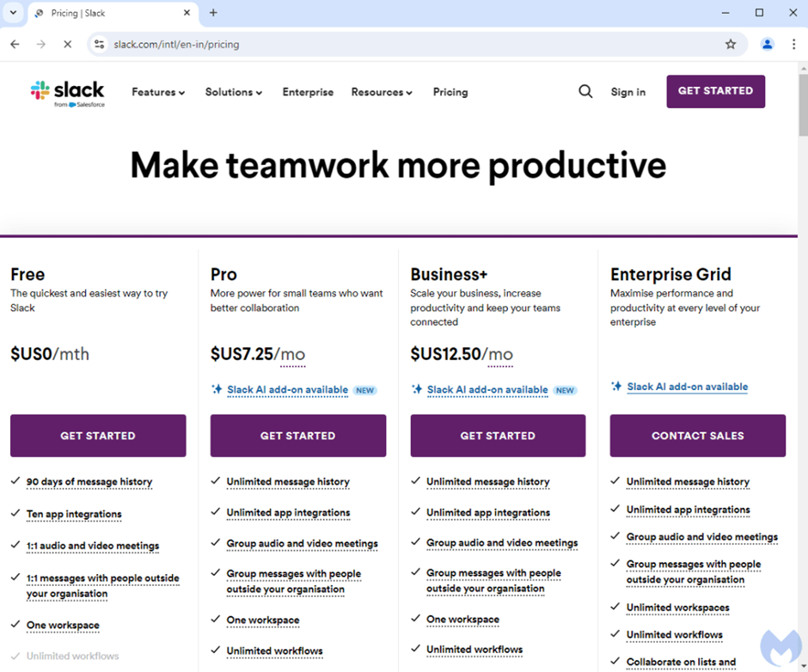Click 'Unlimited workflows' in Pro column
The width and height of the screenshot is (808, 672).
[275, 651]
